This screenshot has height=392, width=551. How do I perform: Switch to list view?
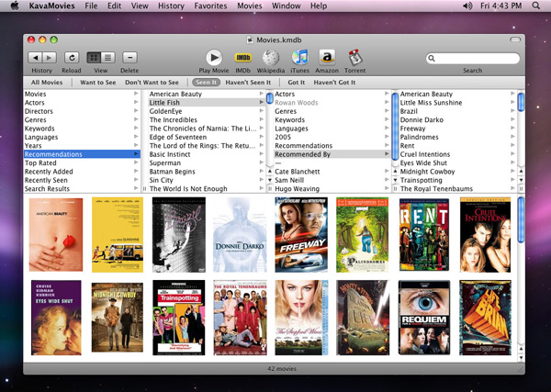(x=107, y=58)
